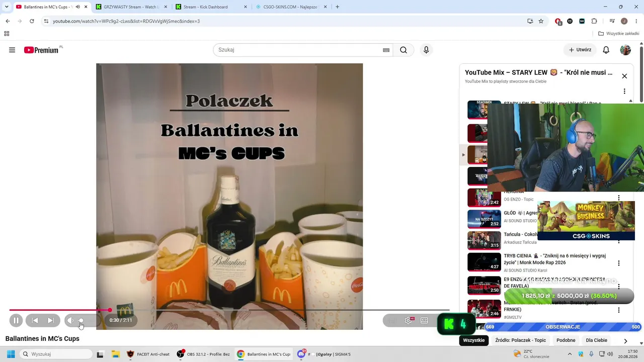Viewport: 644px width, 362px height.
Task: Open the tab search dropdown arrow
Action: (6, 7)
